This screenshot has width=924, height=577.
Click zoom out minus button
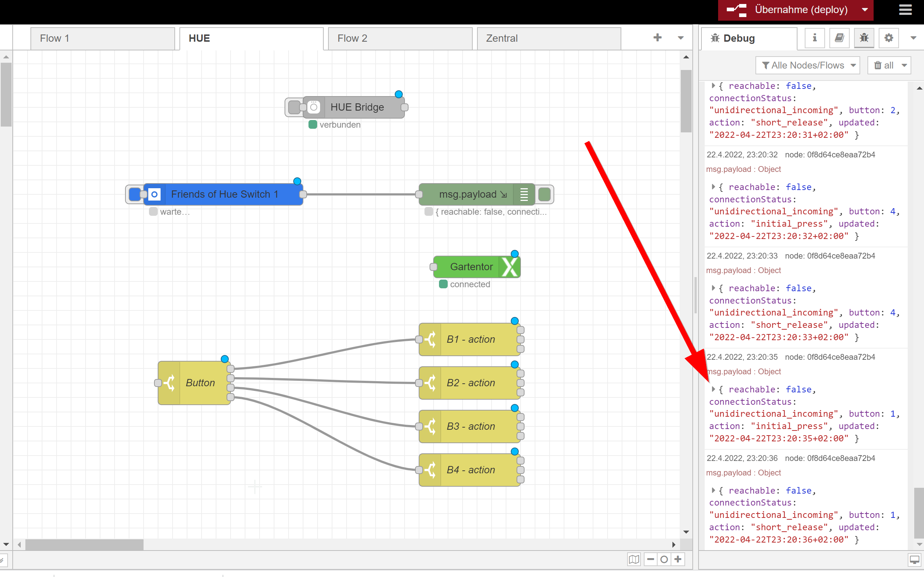(x=651, y=560)
